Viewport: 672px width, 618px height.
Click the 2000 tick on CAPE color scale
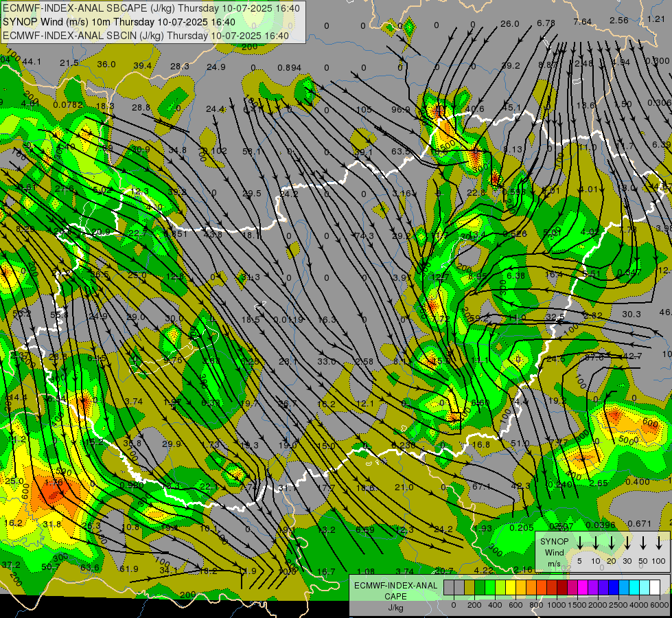click(598, 605)
